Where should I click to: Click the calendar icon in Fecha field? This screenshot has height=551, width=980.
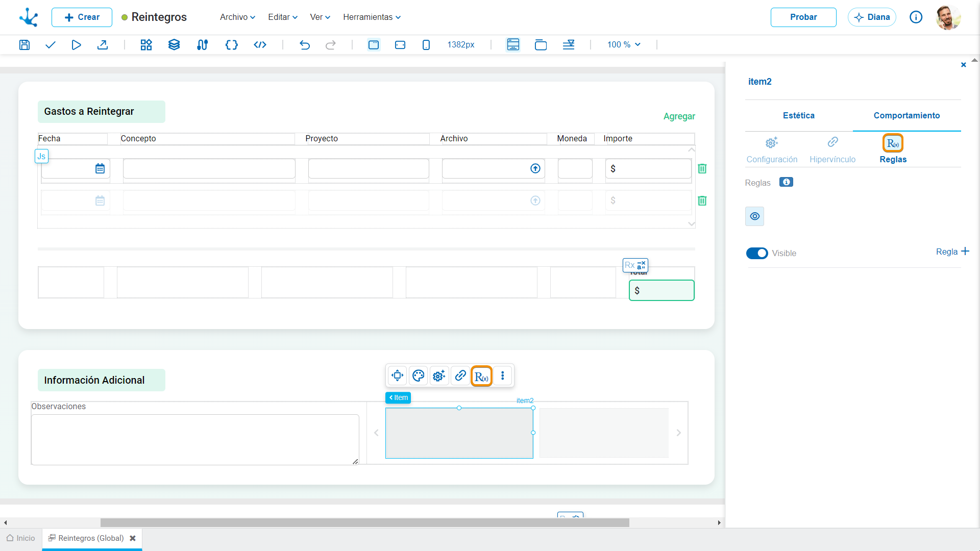[x=100, y=169]
